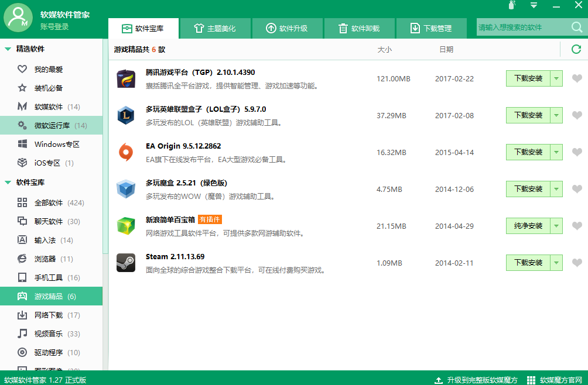Screen dimensions: 588x385
Task: Favorite EA Origin with the heart
Action: (x=577, y=152)
